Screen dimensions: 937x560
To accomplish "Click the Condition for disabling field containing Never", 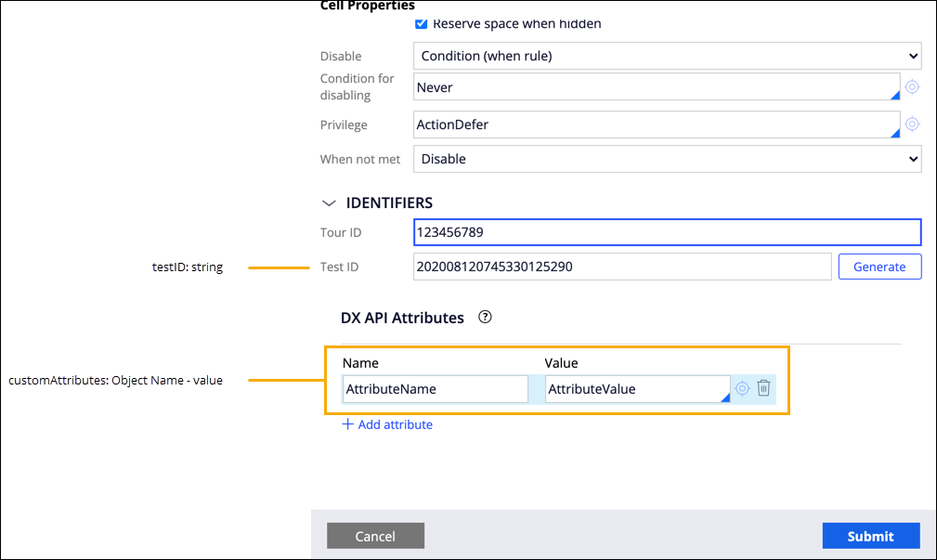I will 656,86.
